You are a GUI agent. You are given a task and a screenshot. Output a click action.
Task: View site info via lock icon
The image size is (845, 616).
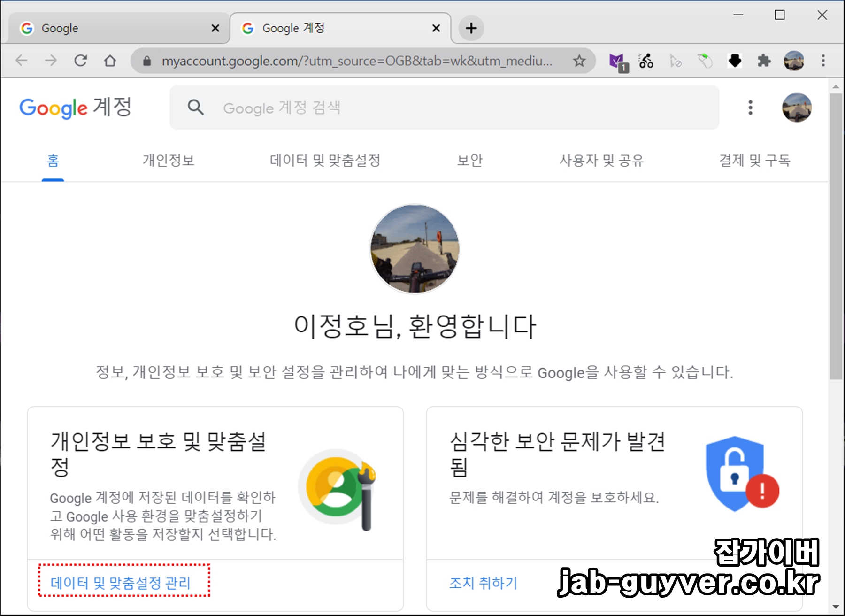coord(147,61)
